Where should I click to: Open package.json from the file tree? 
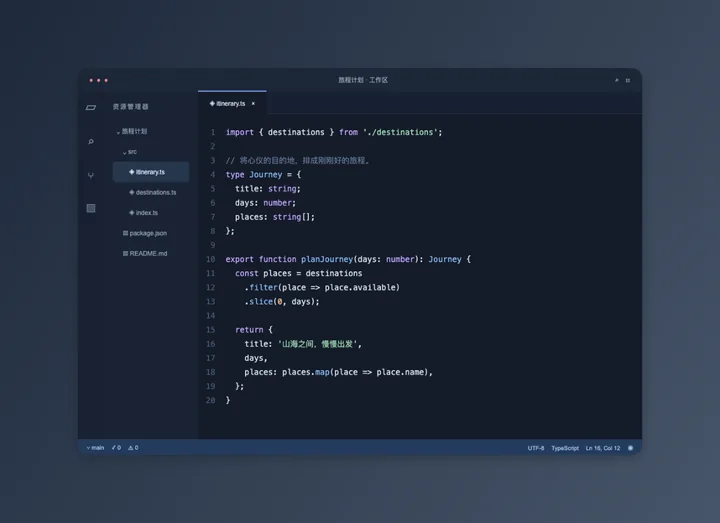148,233
